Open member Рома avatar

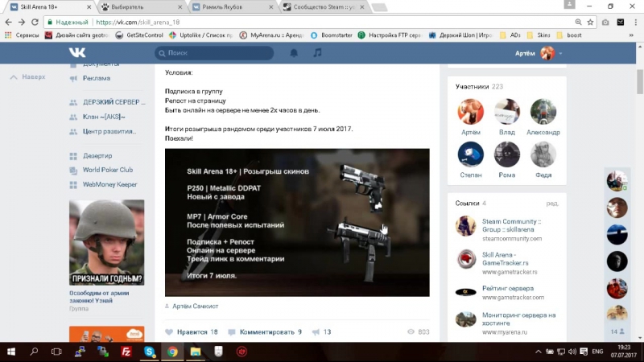[x=507, y=154]
